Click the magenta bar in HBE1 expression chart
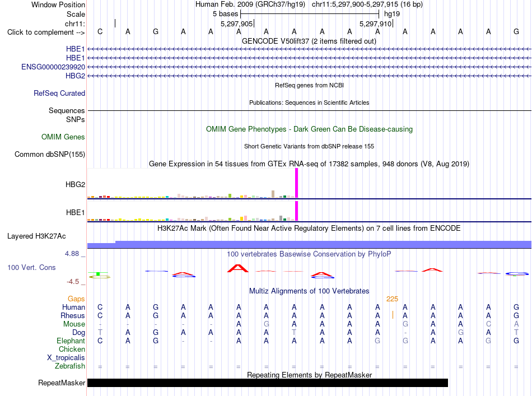 point(297,211)
